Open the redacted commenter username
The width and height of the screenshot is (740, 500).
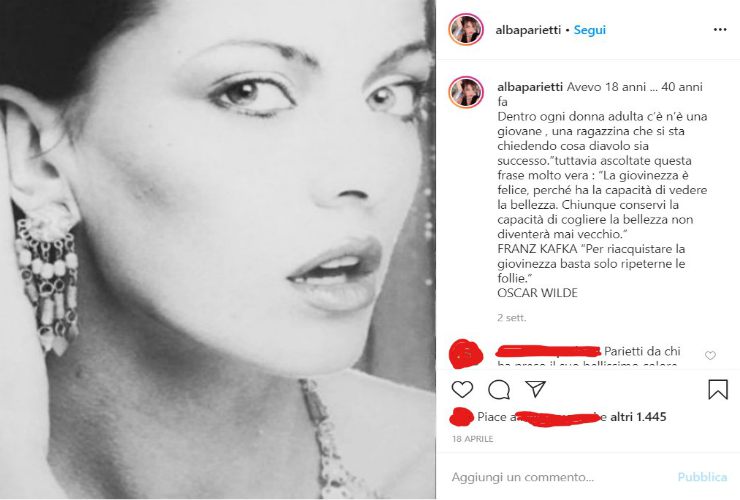[548, 351]
